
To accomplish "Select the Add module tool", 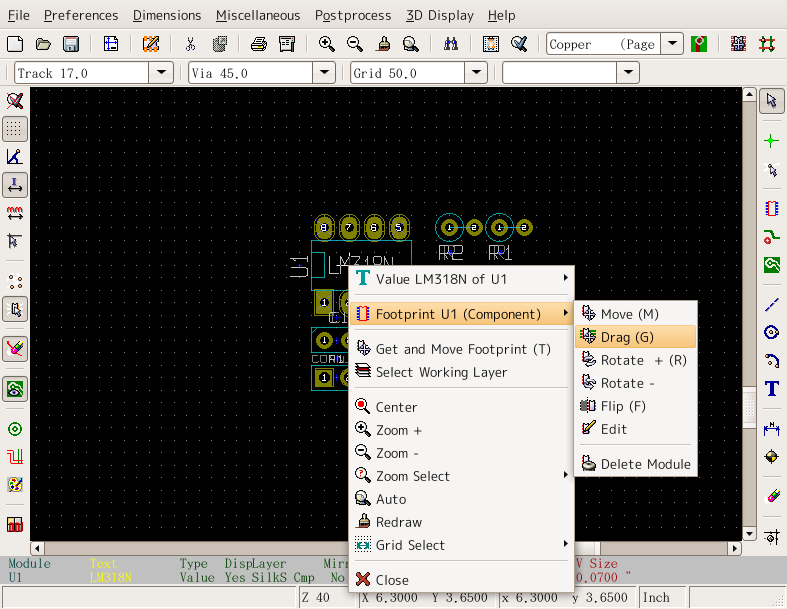I will pos(771,209).
